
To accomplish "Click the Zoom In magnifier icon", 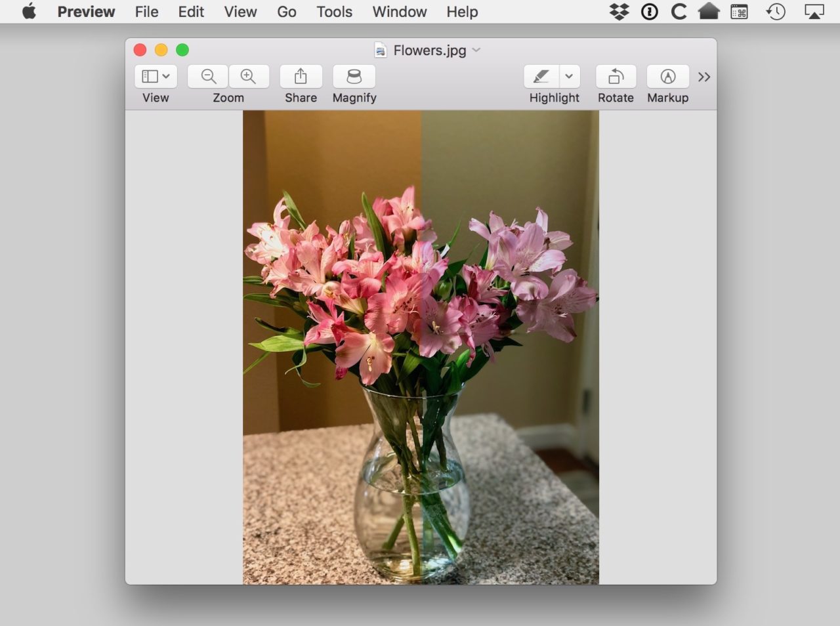I will tap(249, 77).
